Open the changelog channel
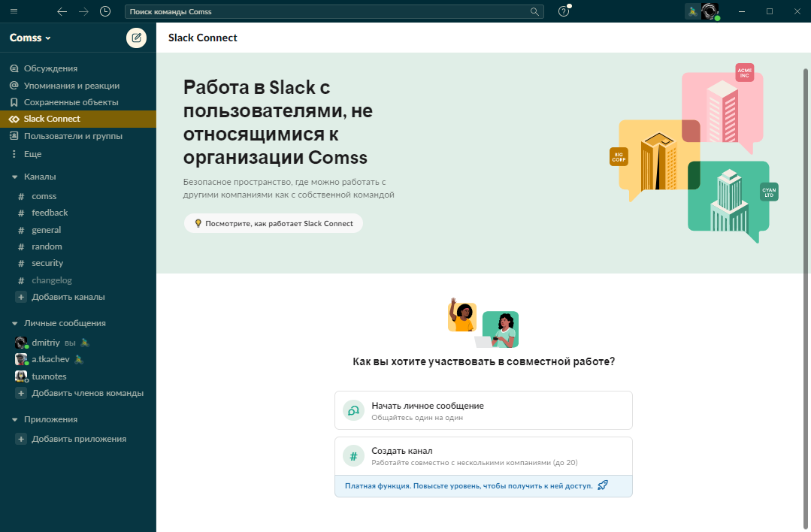The image size is (811, 532). (x=52, y=280)
